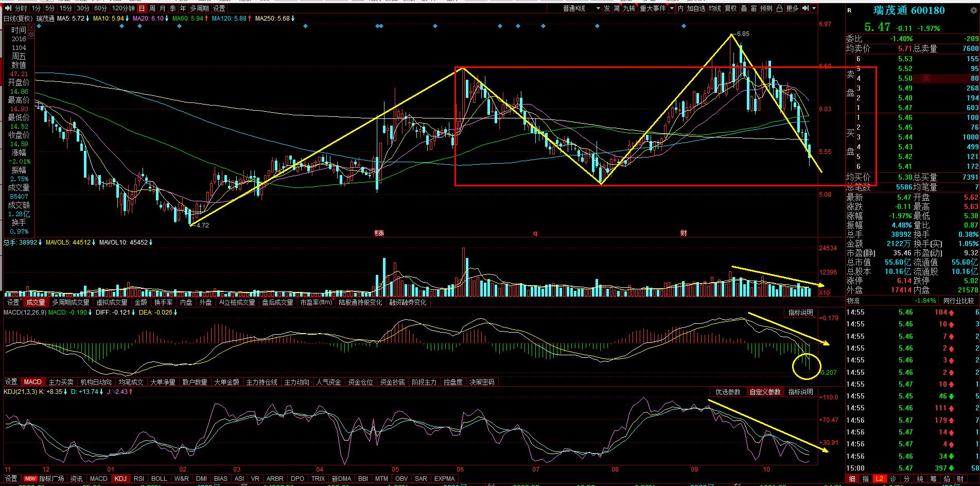Screen dimensions: 980x486
Task: Select the BOLL indicator tab
Action: (159, 478)
